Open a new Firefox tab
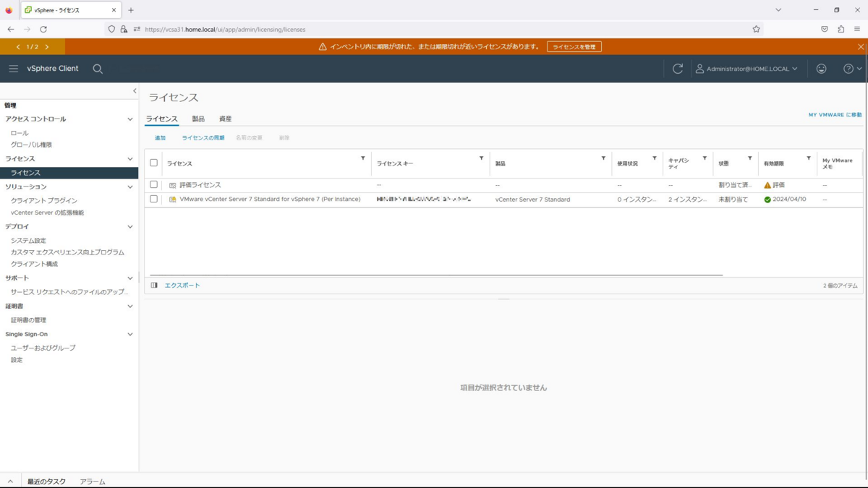The height and width of the screenshot is (488, 868). 131,10
